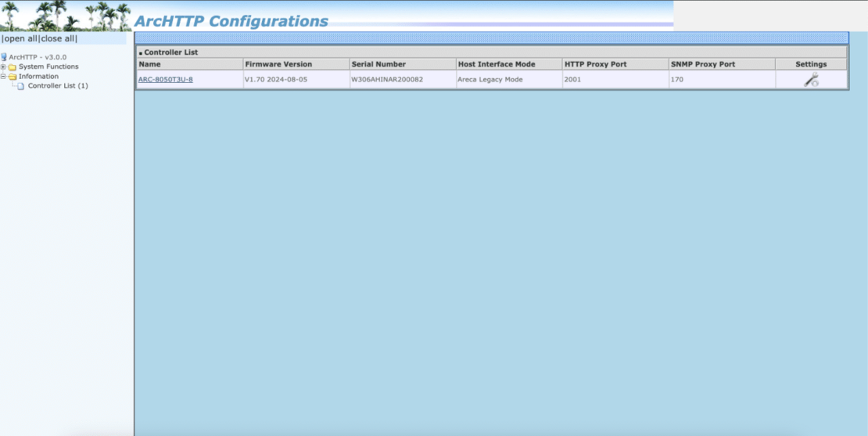Click "close all" to collapse the tree

[59, 38]
